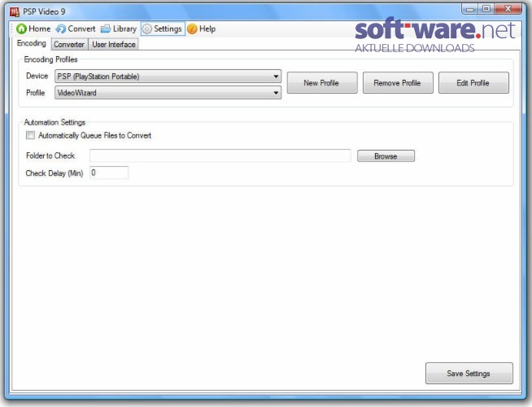Screen dimensions: 532x407
Task: Browse for a folder to check
Action: click(x=386, y=155)
